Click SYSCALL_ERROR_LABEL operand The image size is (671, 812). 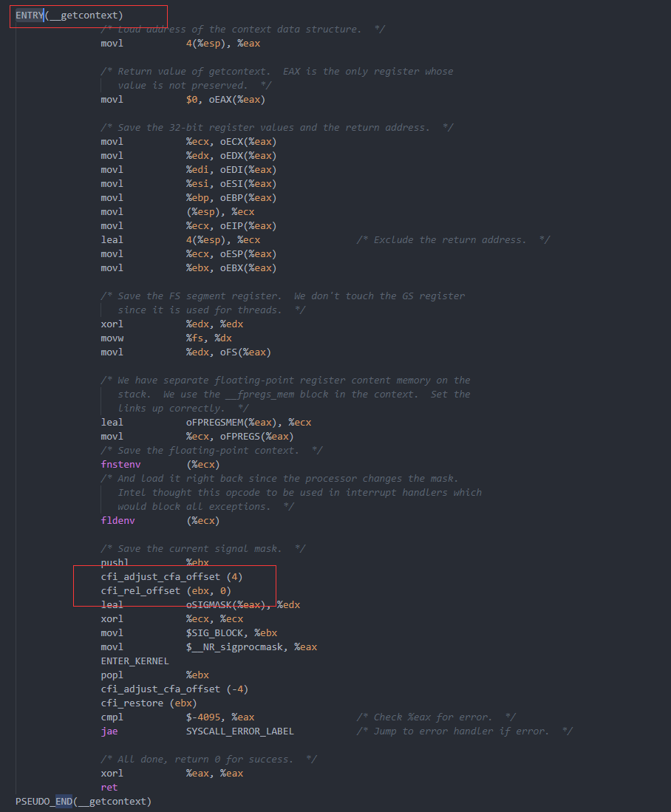pyautogui.click(x=240, y=731)
